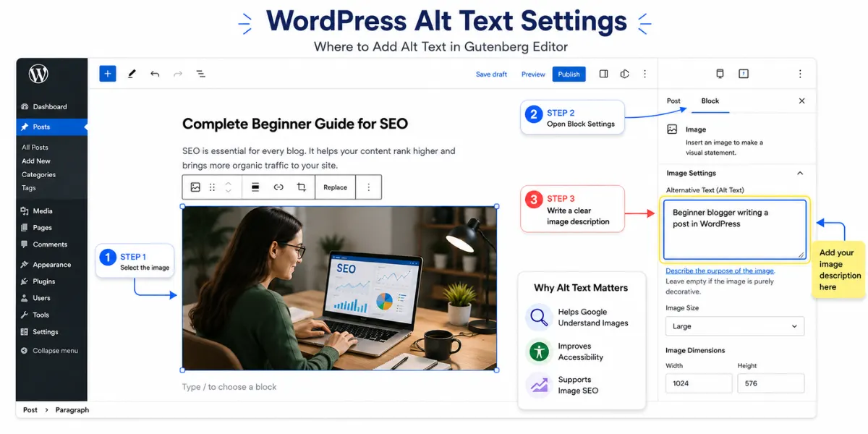Click the post title Complete Beginner Guide for SEO
The width and height of the screenshot is (868, 434).
(x=295, y=124)
